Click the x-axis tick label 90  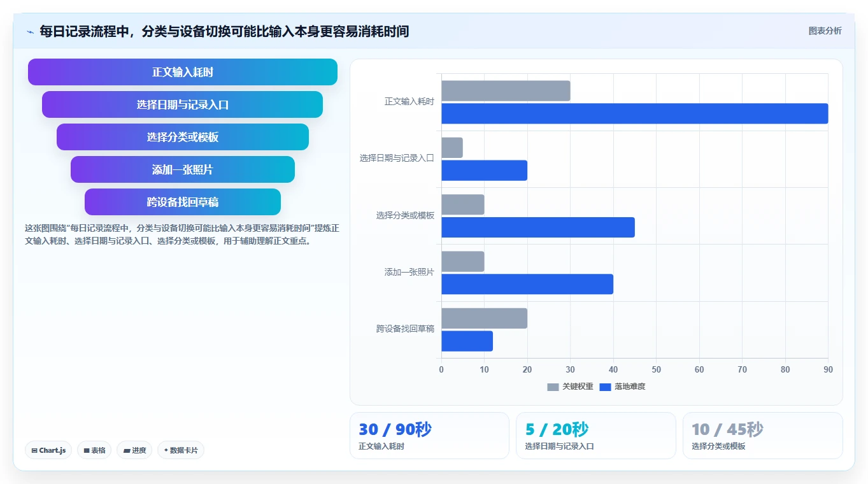(828, 369)
